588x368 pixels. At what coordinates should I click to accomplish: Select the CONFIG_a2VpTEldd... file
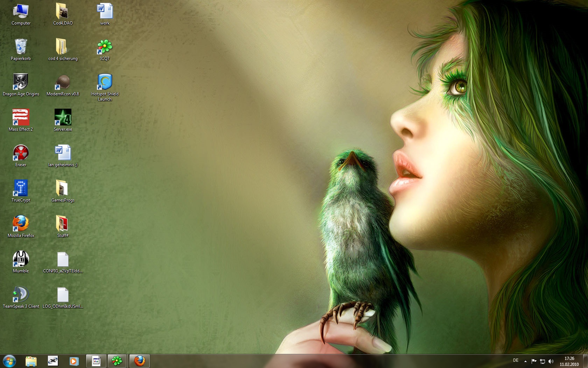click(63, 262)
